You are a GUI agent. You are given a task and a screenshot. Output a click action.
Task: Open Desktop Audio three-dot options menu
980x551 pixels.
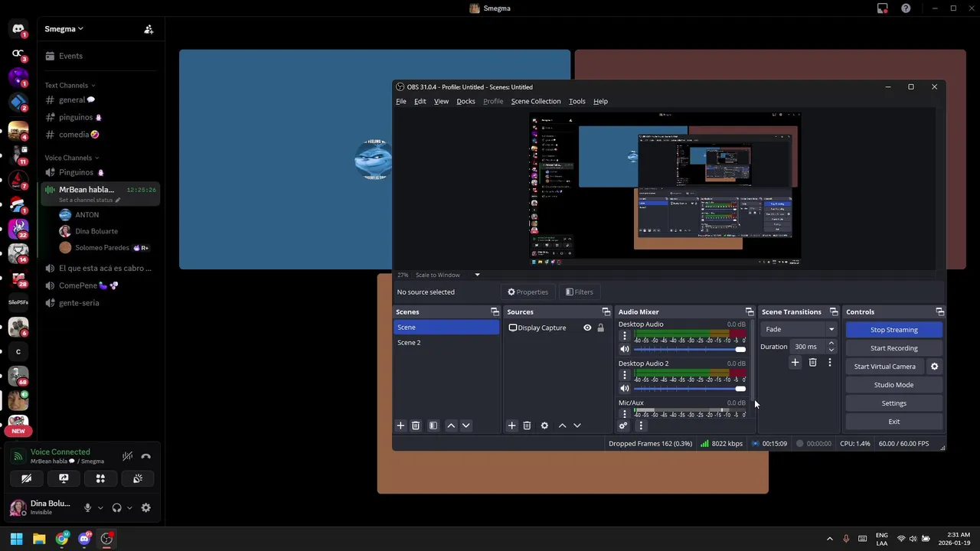point(624,336)
